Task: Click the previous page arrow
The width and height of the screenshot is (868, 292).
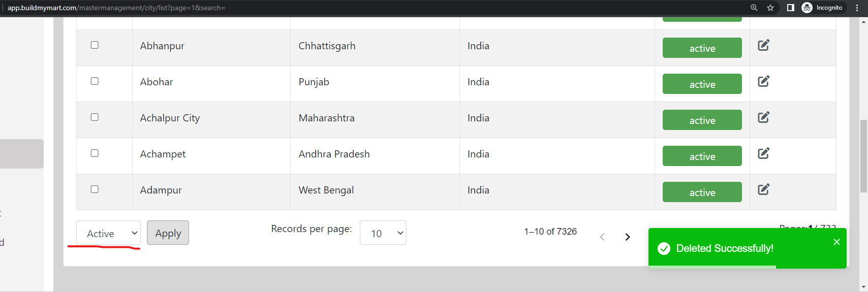Action: pyautogui.click(x=602, y=237)
